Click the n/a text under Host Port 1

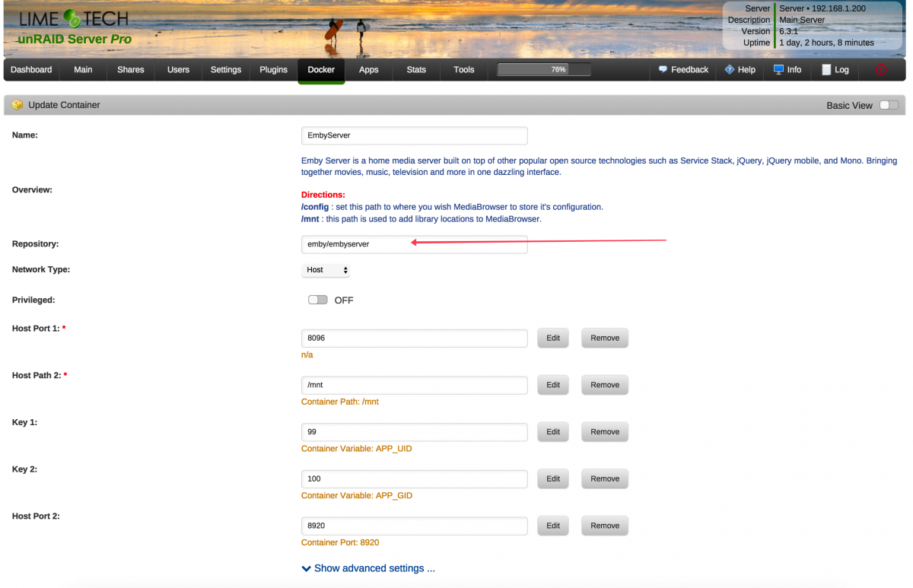click(307, 354)
